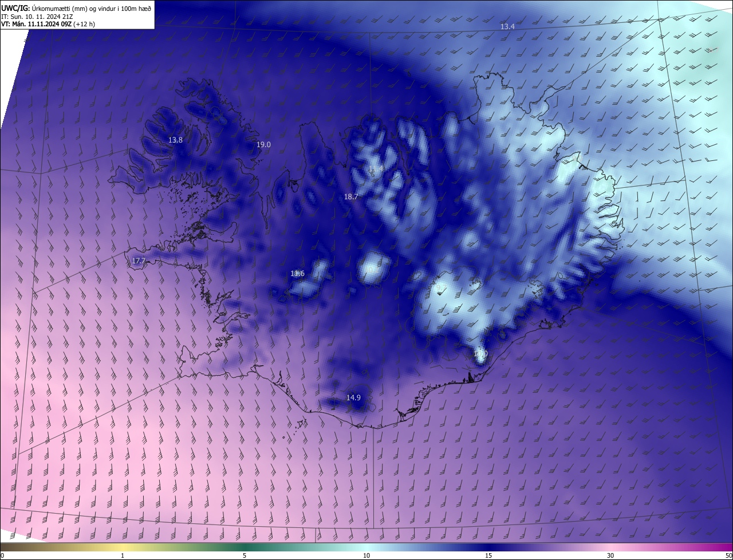Click the 1 tick on the color scale
This screenshot has width=733, height=560.
coord(123,555)
